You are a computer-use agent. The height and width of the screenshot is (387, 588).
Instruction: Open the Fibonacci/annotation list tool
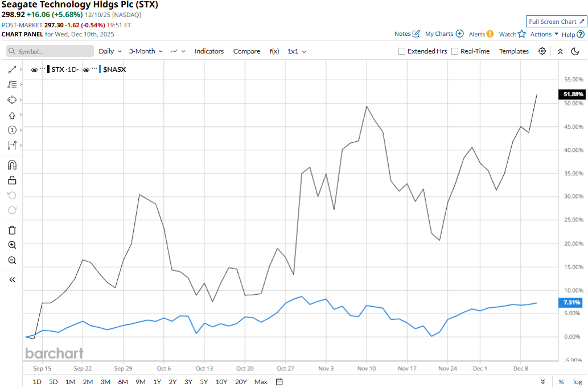pos(12,84)
